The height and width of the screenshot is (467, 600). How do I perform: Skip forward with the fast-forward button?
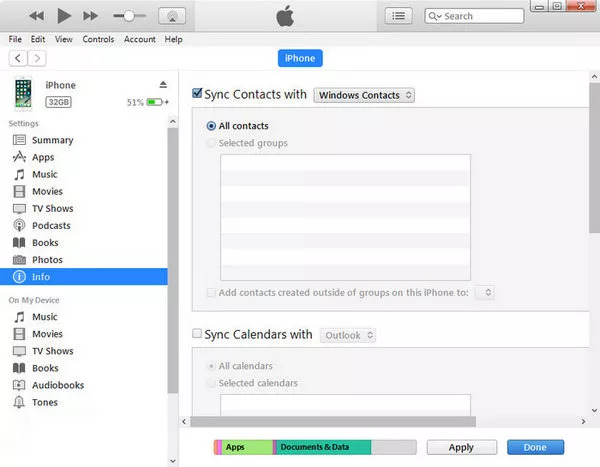[x=90, y=16]
